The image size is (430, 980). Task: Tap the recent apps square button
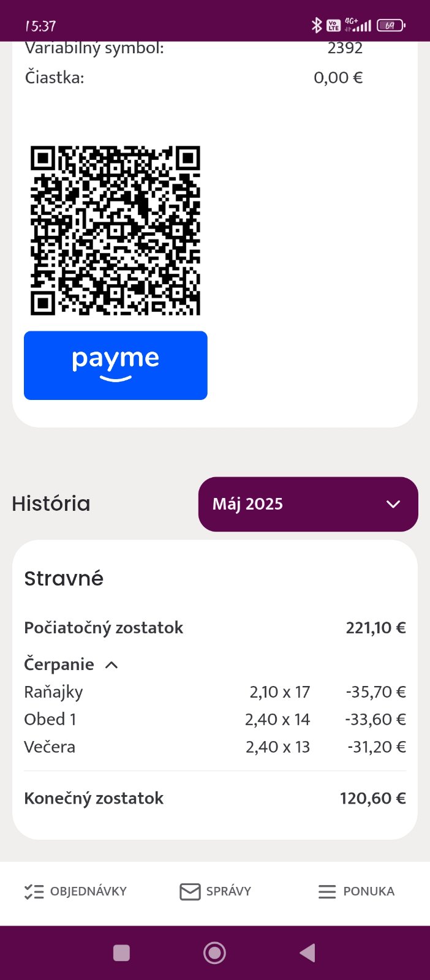coord(121,953)
